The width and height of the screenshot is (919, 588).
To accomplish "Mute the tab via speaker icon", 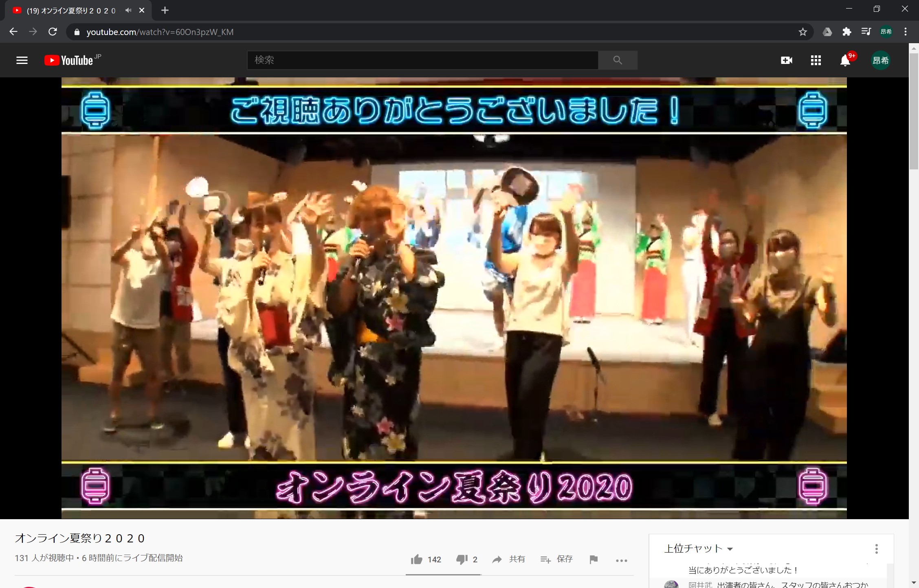I will (x=128, y=10).
